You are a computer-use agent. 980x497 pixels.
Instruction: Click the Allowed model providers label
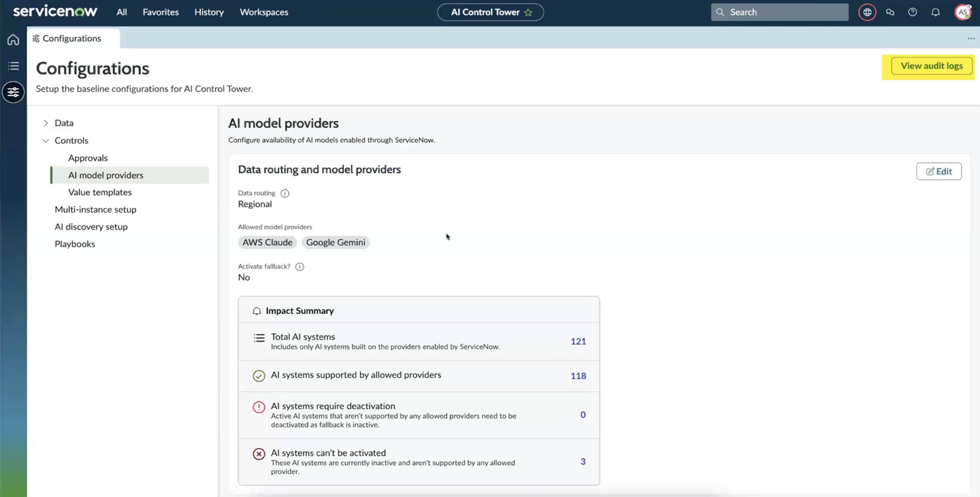pos(275,227)
